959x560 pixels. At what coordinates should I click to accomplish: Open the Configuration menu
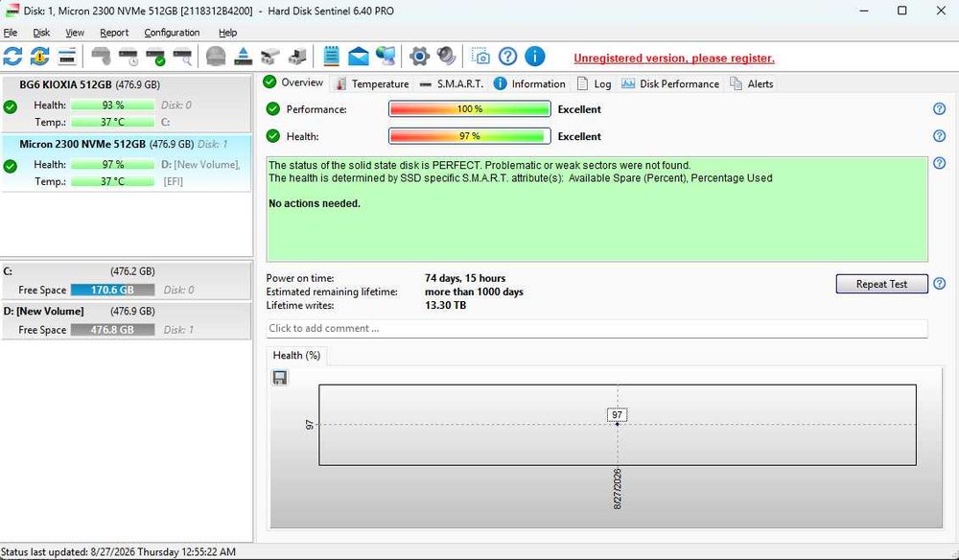point(172,33)
